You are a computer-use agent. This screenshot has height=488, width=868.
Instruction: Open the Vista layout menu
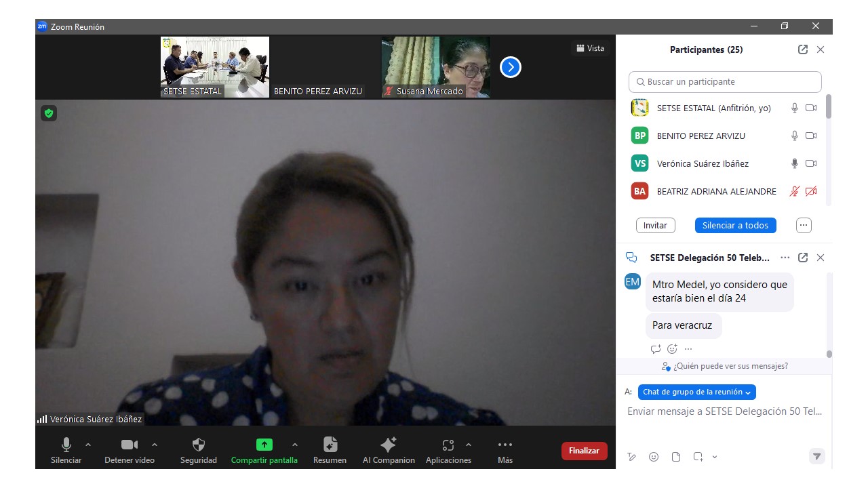[590, 48]
